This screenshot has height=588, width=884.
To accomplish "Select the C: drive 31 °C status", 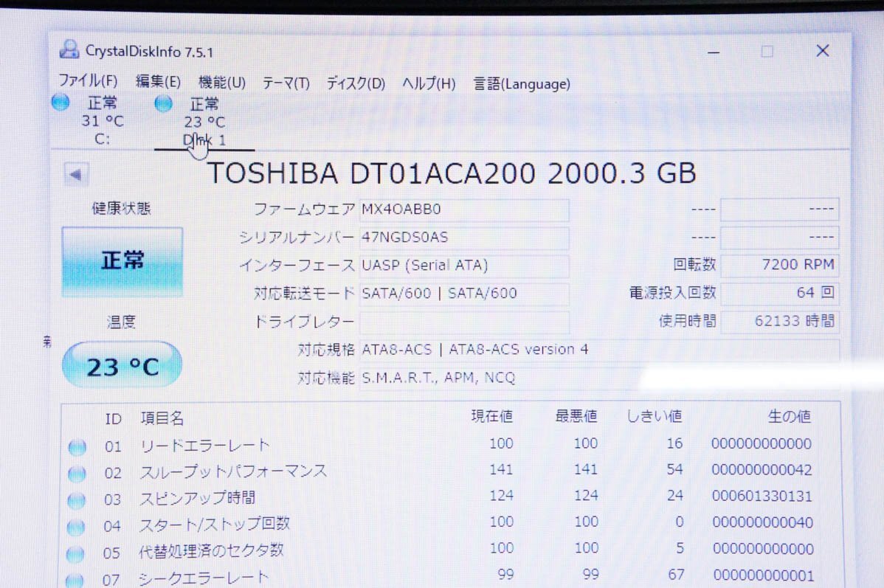I will point(103,121).
